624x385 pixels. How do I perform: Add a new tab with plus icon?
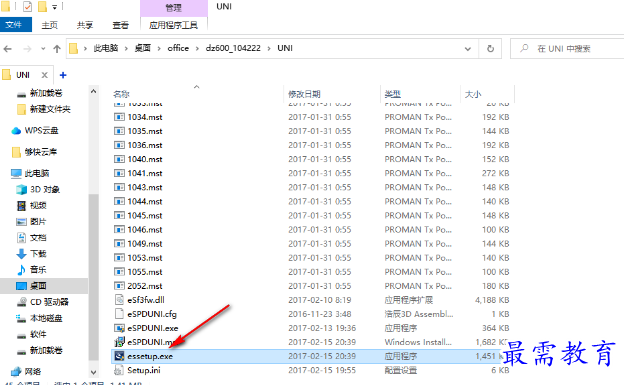pyautogui.click(x=63, y=75)
